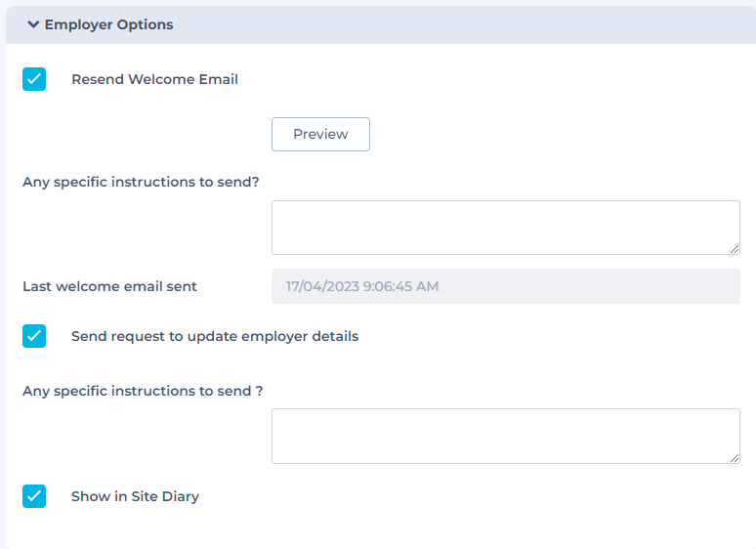The image size is (756, 549).
Task: Grab resize handle of welcome instructions box
Action: click(x=734, y=249)
